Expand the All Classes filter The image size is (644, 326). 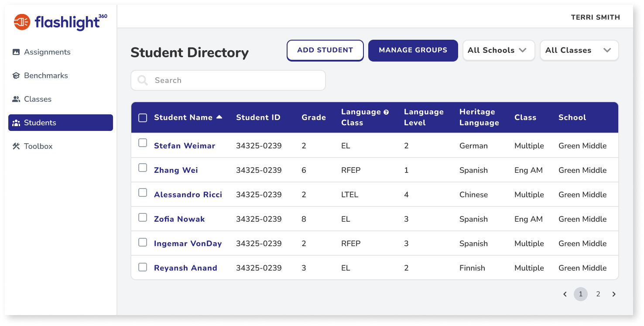(x=579, y=50)
